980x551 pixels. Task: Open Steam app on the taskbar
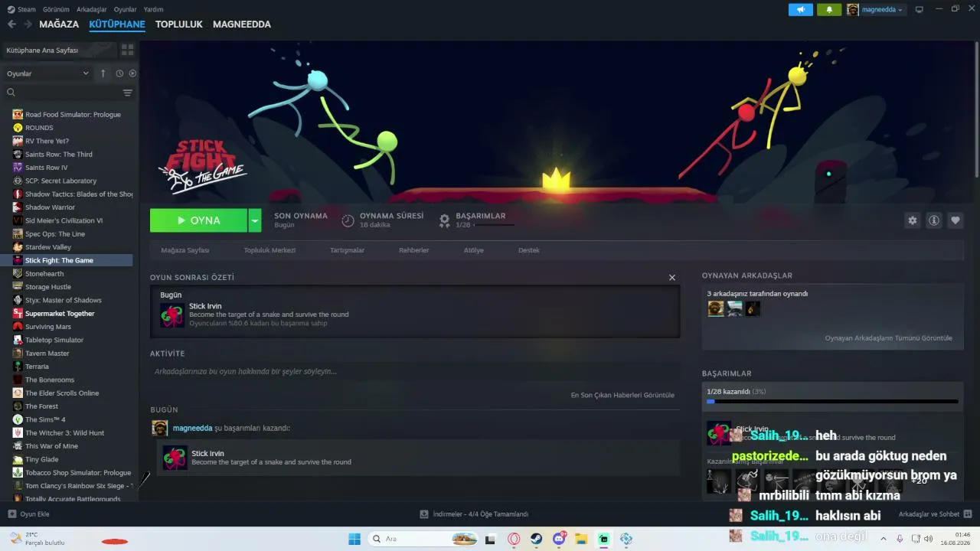click(x=536, y=539)
